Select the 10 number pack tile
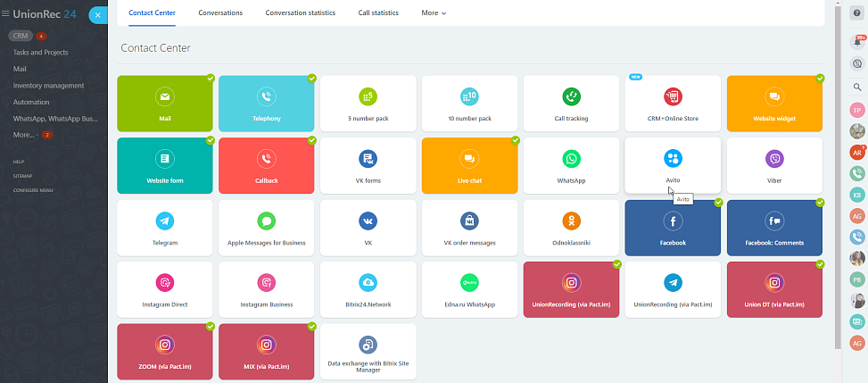The width and height of the screenshot is (868, 383). [x=469, y=104]
